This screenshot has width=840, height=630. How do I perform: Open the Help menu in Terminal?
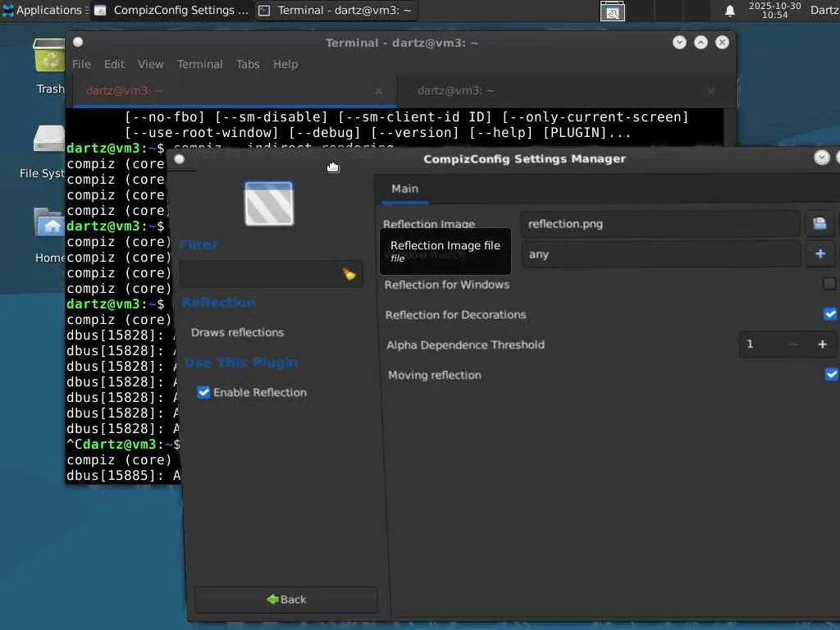coord(285,64)
